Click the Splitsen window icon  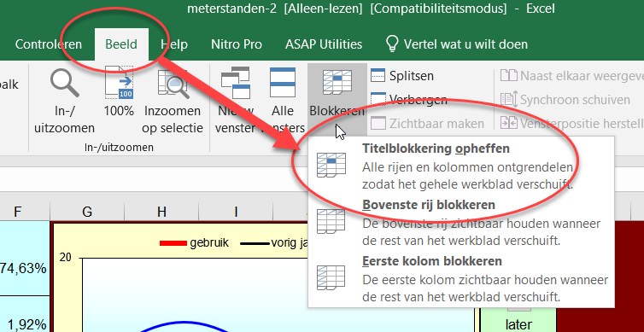tap(378, 76)
